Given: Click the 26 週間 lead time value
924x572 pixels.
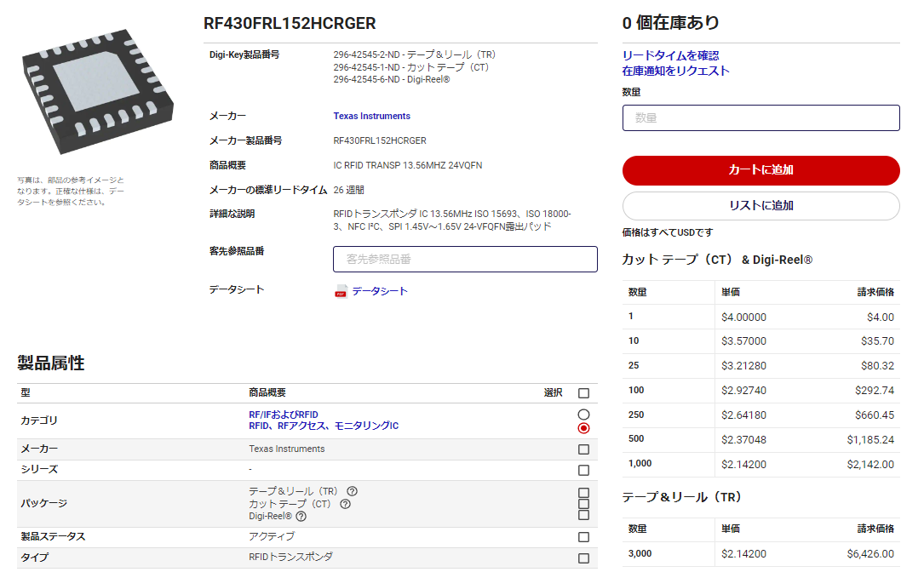Looking at the screenshot, I should 349,191.
